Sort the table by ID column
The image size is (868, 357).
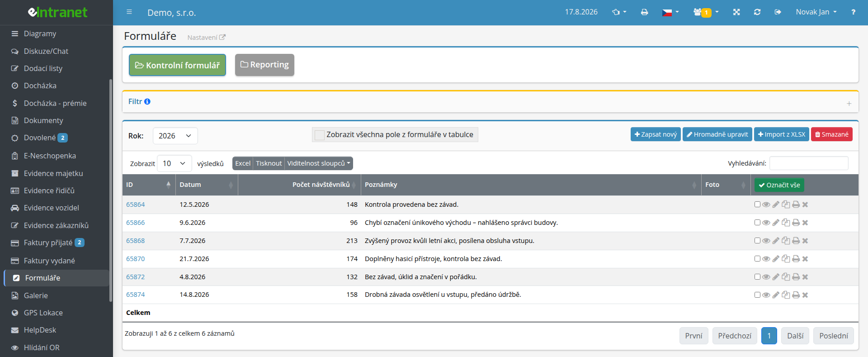point(148,185)
